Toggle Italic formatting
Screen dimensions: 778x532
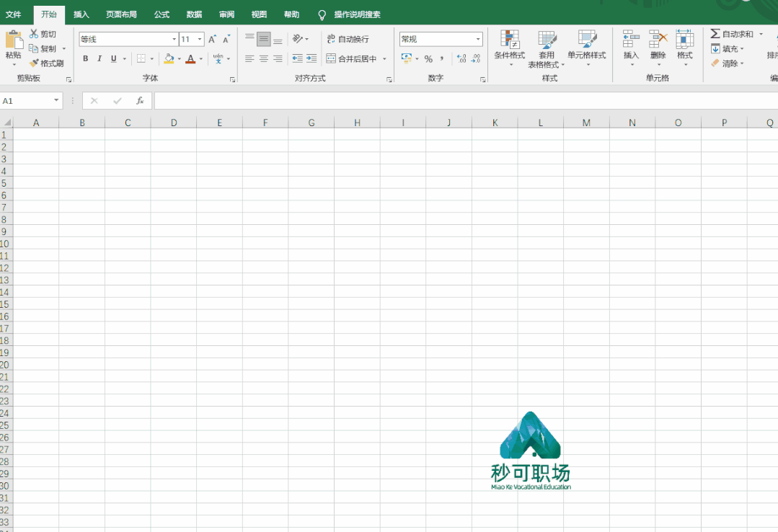[x=100, y=58]
